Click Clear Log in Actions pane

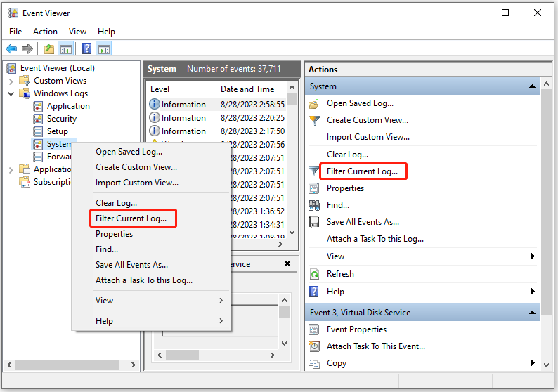click(347, 155)
